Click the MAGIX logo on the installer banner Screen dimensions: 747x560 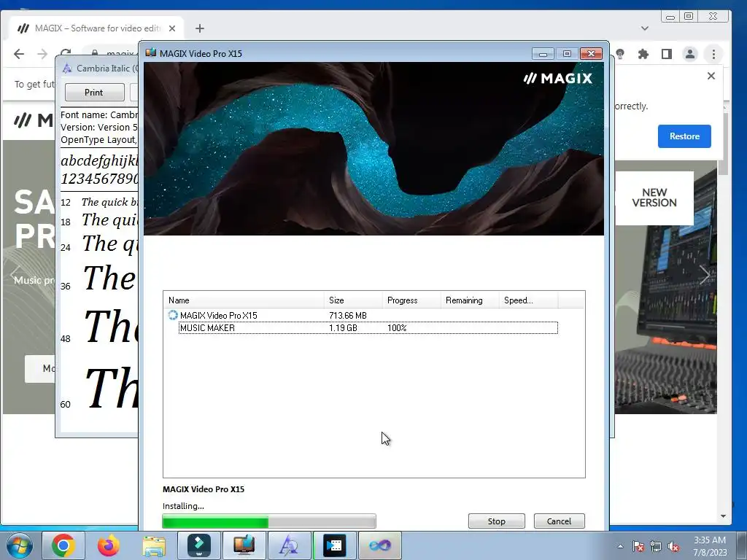558,78
